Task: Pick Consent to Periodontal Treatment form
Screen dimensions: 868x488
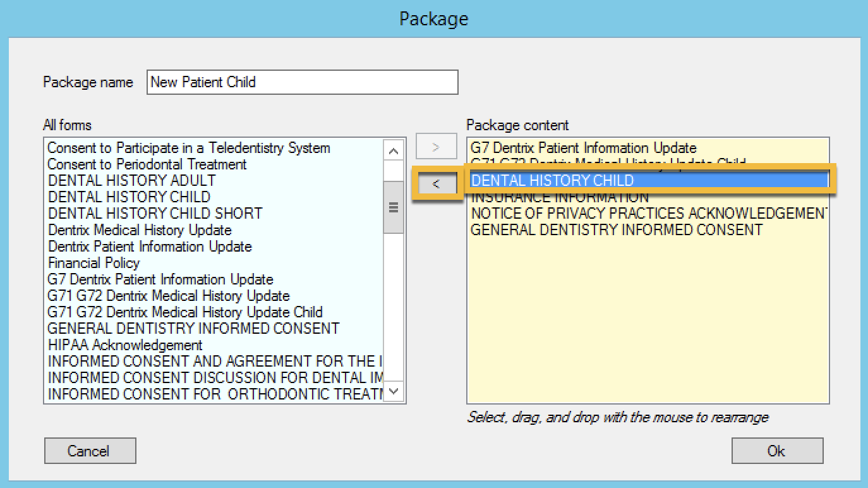Action: [147, 164]
